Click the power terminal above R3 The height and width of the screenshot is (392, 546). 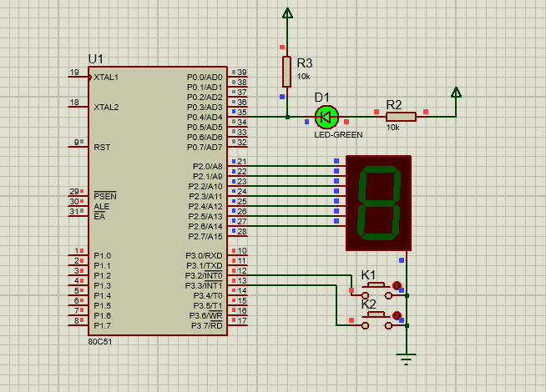point(287,13)
